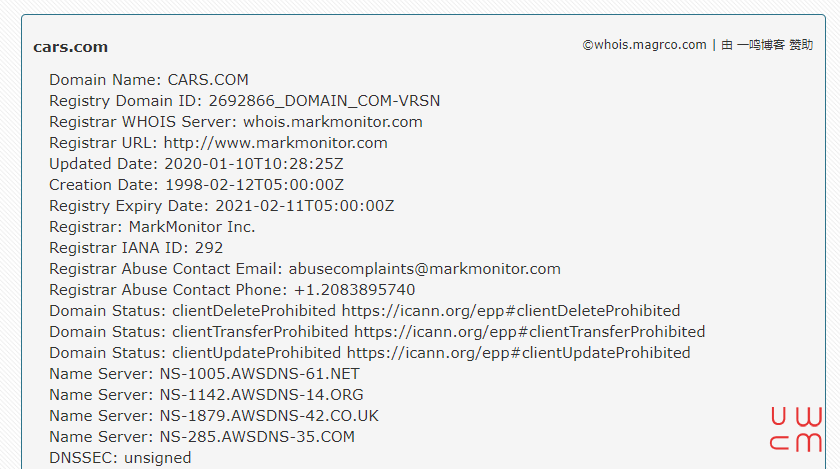Click the DNSSEC unsigned line
Screen dimensions: 840x469
[x=120, y=458]
